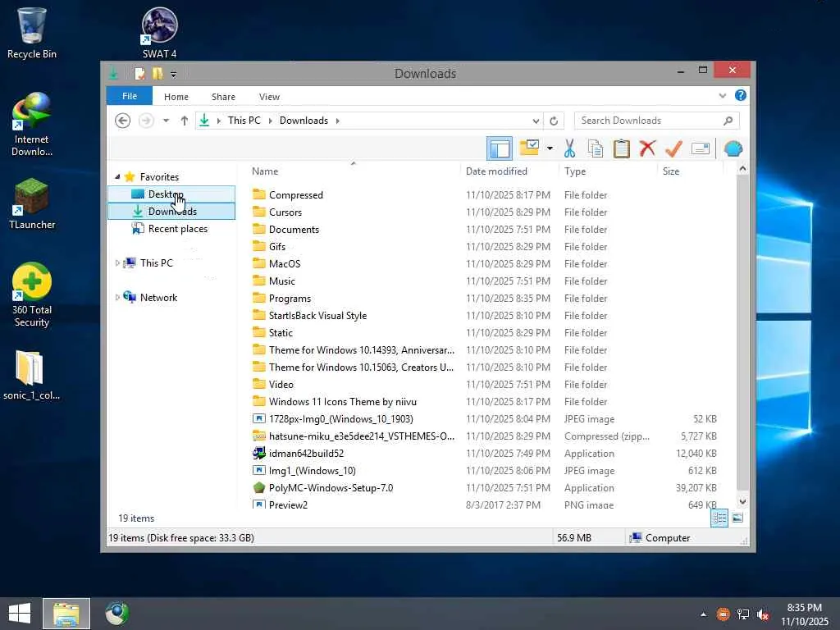
Task: Click the Properties quick access toolbar icon
Action: pyautogui.click(x=139, y=73)
